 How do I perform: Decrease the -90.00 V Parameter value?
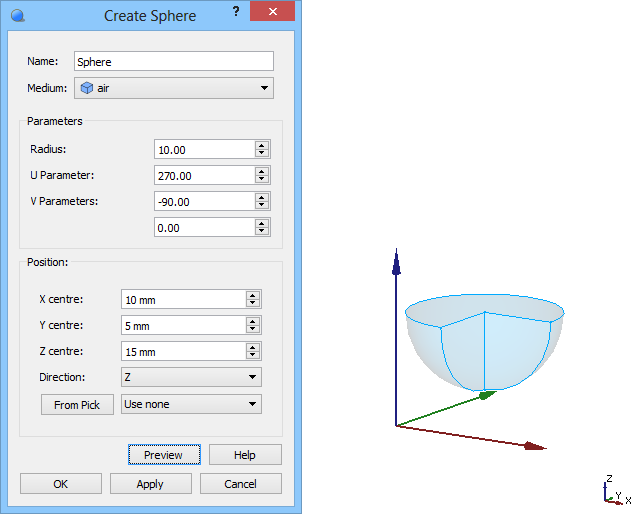point(262,205)
